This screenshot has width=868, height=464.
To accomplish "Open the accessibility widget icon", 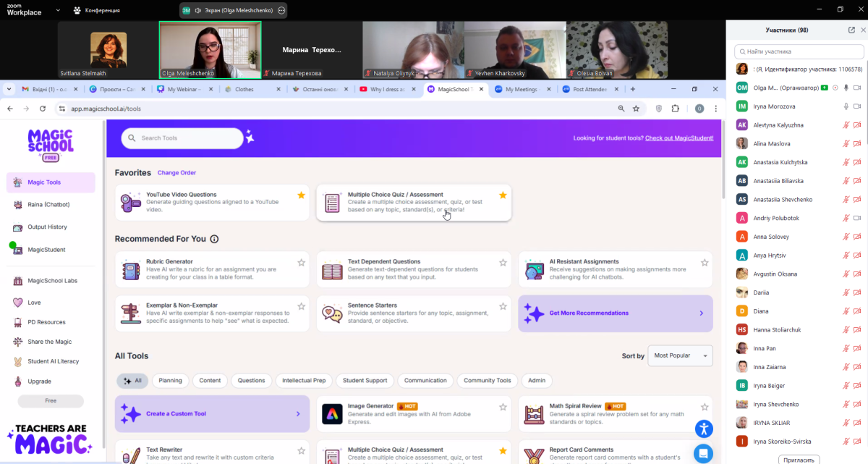I will coord(704,429).
